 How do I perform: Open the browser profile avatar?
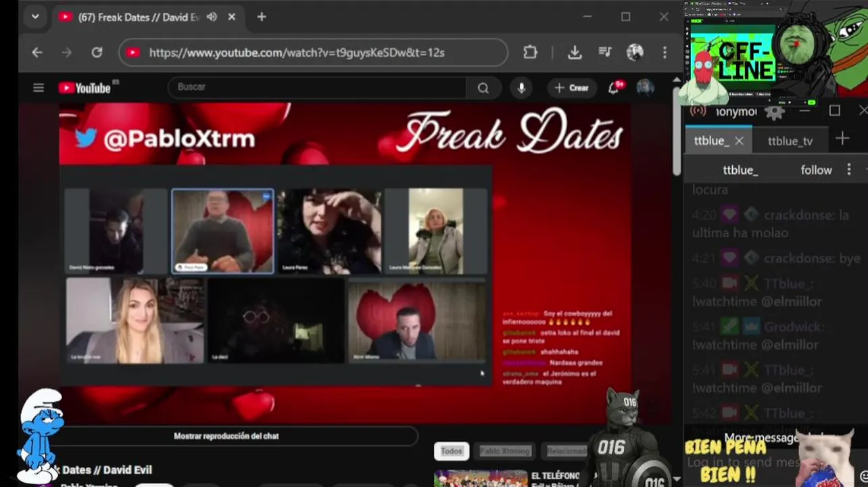[635, 52]
